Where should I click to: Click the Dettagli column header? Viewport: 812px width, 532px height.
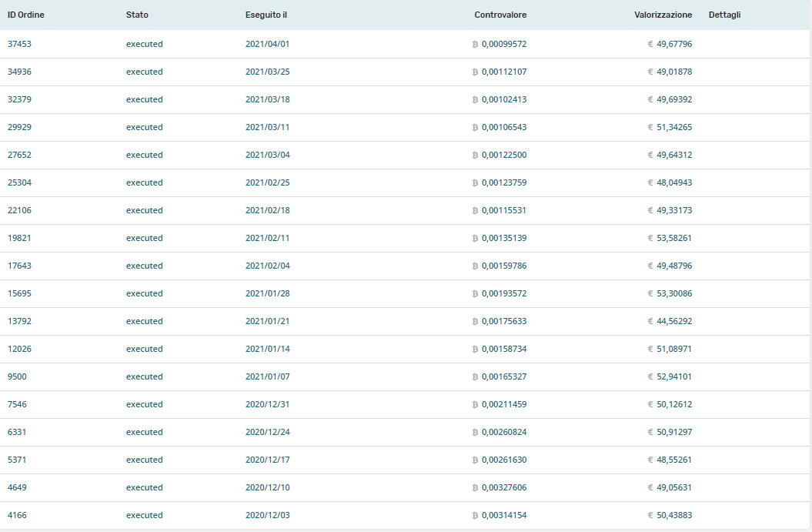click(x=724, y=15)
